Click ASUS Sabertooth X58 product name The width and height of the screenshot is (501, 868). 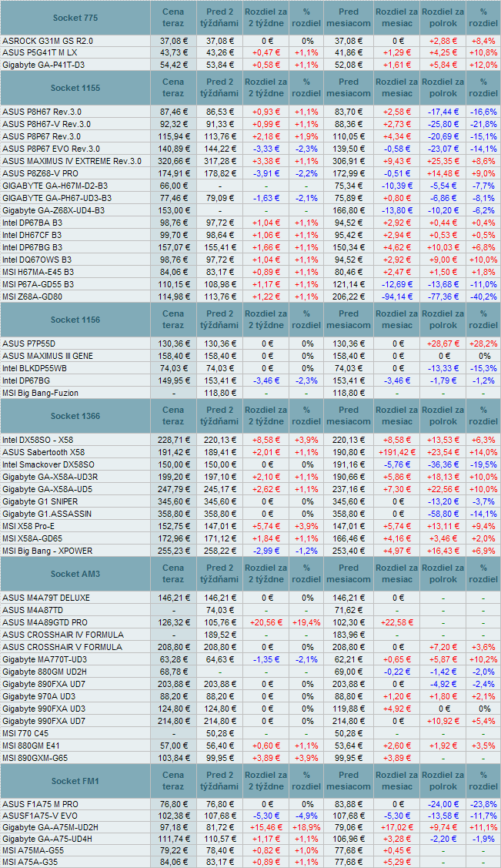click(x=44, y=452)
